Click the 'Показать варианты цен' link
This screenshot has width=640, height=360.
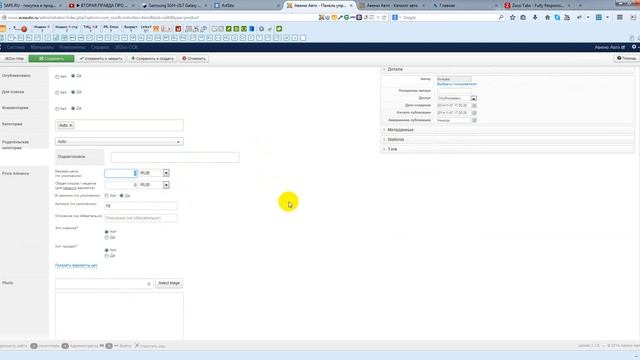click(76, 266)
